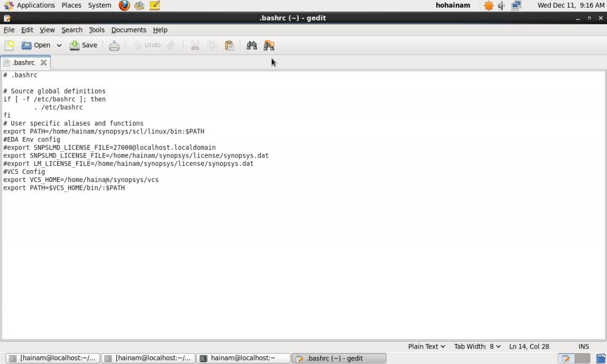The width and height of the screenshot is (607, 364).
Task: Open a file using the Open button
Action: [36, 45]
